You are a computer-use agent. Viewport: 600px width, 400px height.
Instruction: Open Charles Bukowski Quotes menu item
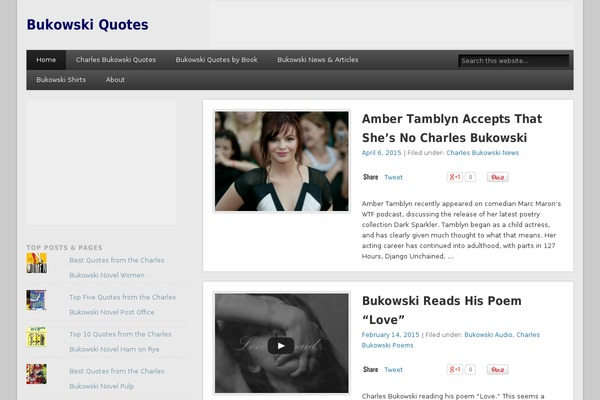[116, 60]
